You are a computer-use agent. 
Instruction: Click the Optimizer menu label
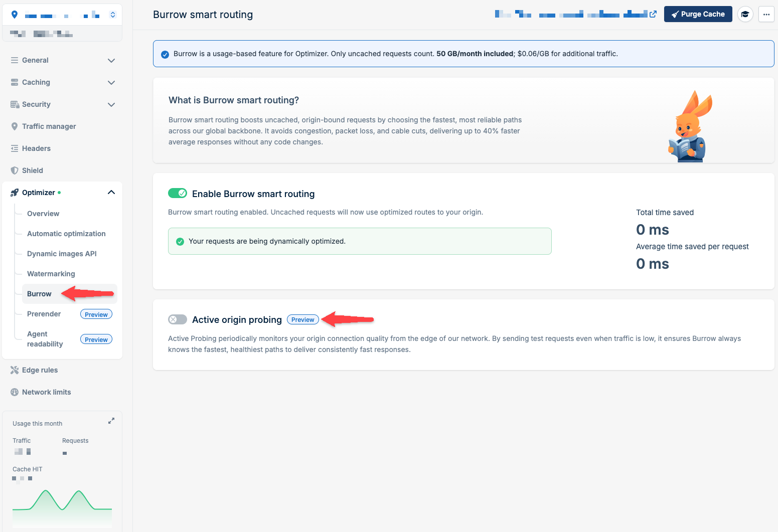(x=39, y=193)
